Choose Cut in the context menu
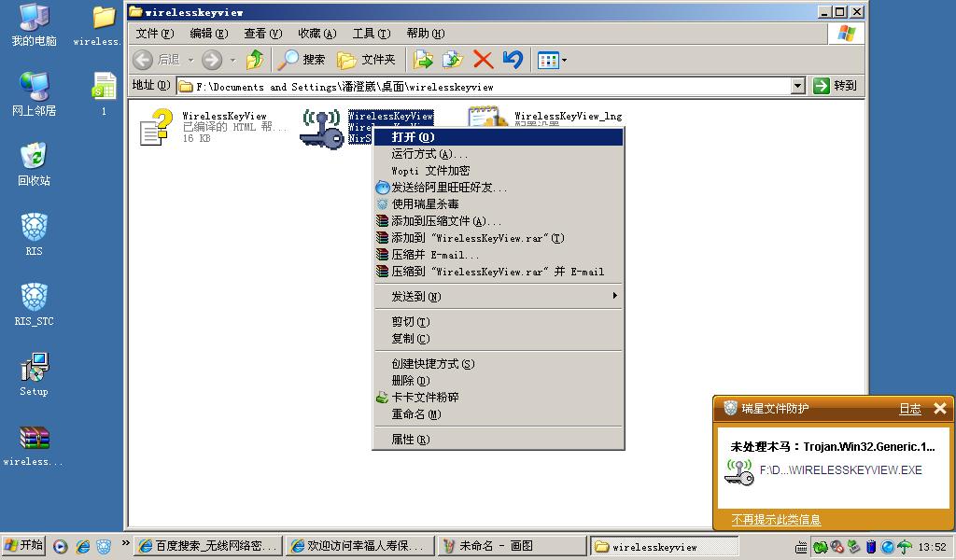Viewport: 956px width, 560px height. click(499, 322)
